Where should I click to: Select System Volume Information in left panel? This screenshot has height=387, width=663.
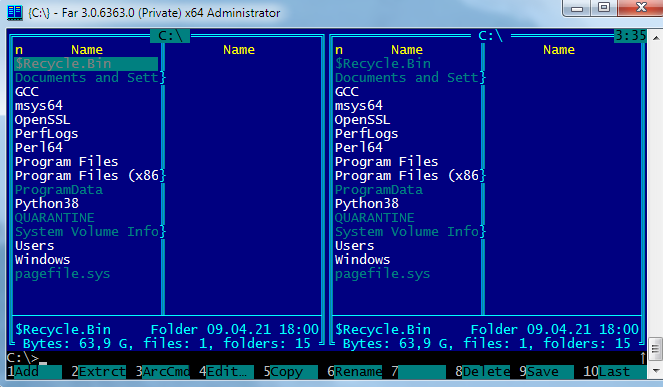(x=88, y=232)
